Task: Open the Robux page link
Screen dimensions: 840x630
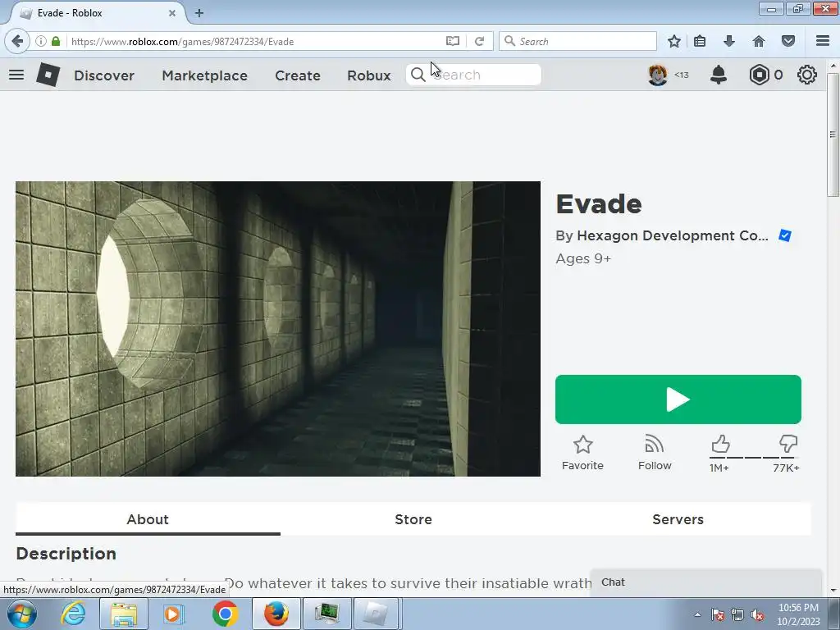Action: (x=369, y=75)
